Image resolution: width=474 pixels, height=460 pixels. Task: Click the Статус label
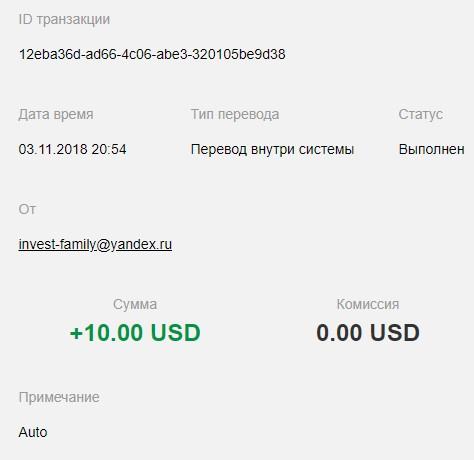pyautogui.click(x=421, y=114)
